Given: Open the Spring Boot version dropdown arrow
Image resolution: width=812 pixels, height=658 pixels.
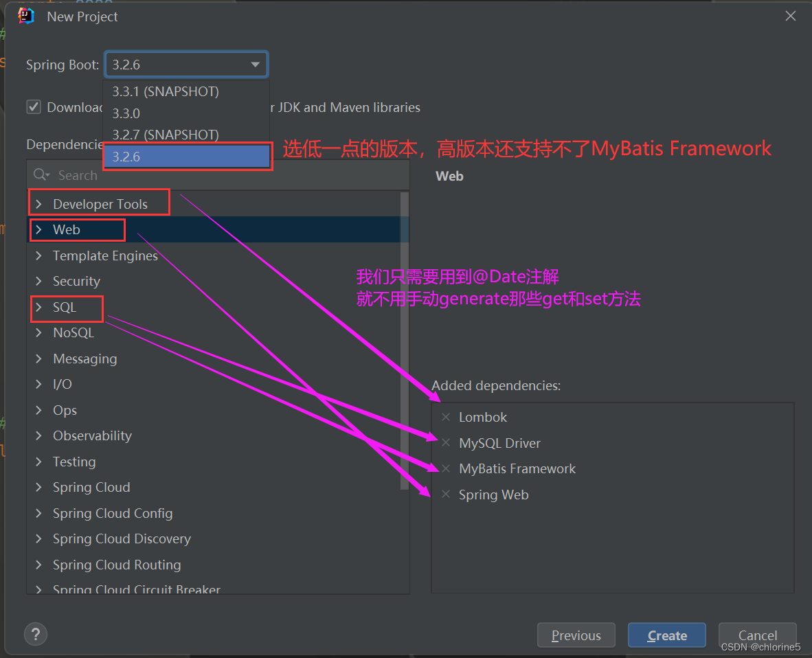Looking at the screenshot, I should pos(256,65).
